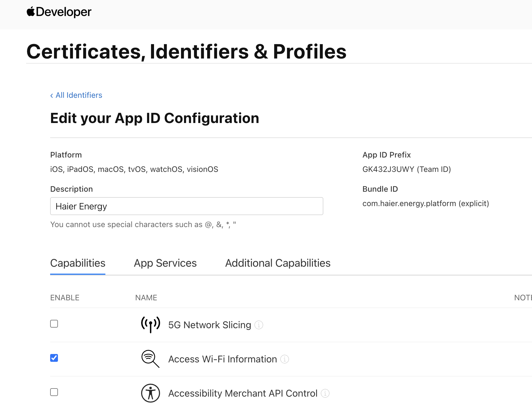Open info tooltip for 5G Network Slicing

click(x=259, y=325)
